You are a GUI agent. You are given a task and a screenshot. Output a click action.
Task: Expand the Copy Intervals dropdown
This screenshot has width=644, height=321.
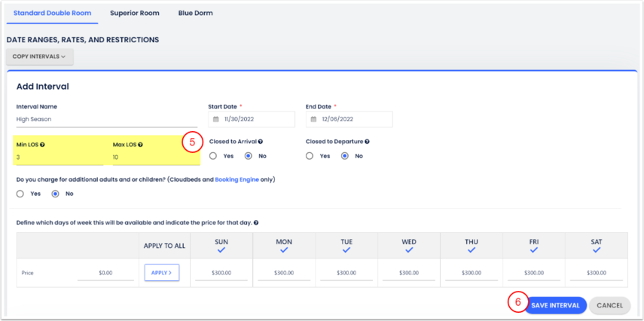[39, 57]
